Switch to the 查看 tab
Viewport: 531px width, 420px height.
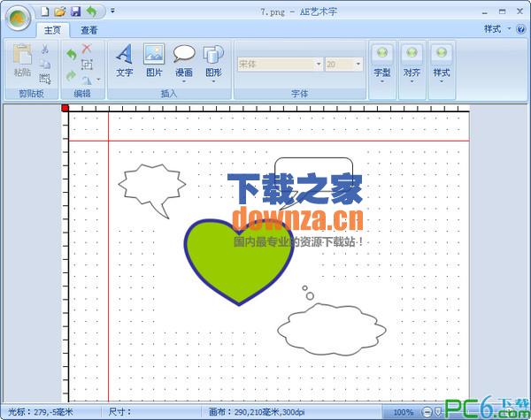89,30
